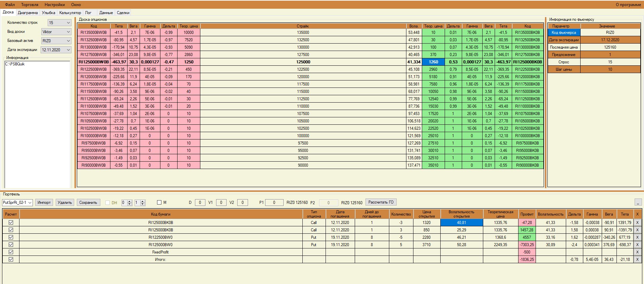
Task: Click the volatility cell 137,471
Action: tap(414, 165)
